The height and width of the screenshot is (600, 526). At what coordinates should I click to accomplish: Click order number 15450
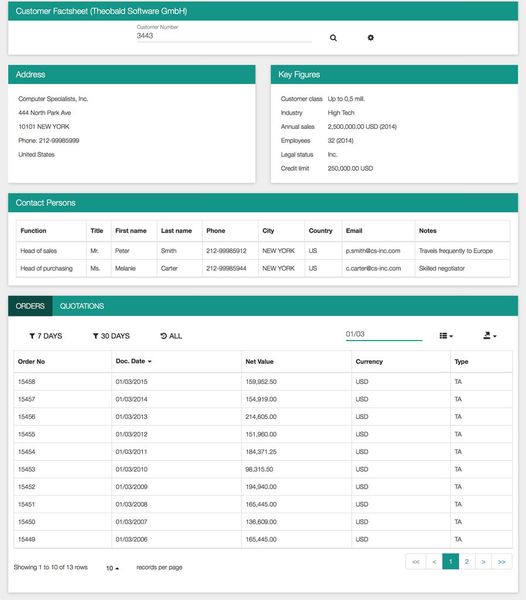[26, 522]
